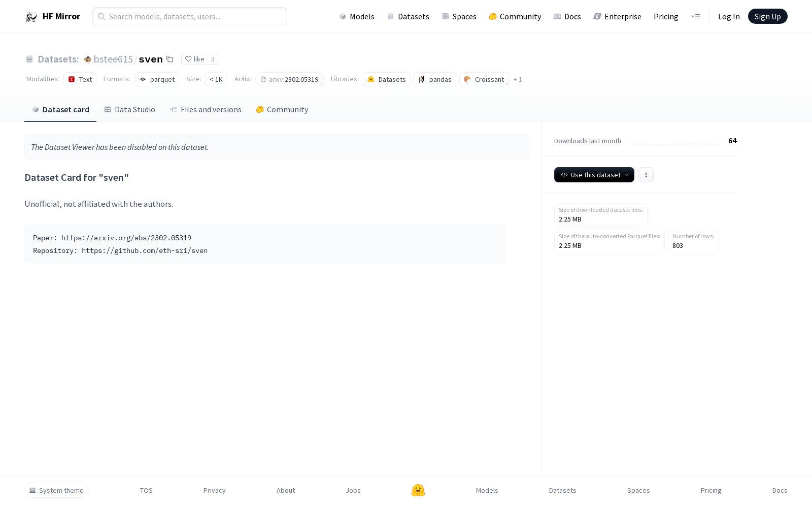Screen dimensions: 812x508
Task: Open Pricing in the top navigation
Action: (666, 16)
